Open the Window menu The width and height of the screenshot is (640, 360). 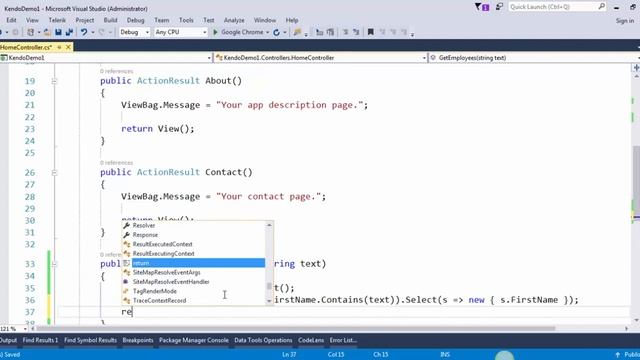[265, 20]
